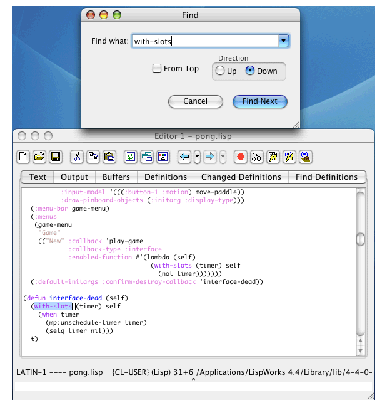The width and height of the screenshot is (379, 406).
Task: Enable the From Top checkbox
Action: [x=157, y=69]
